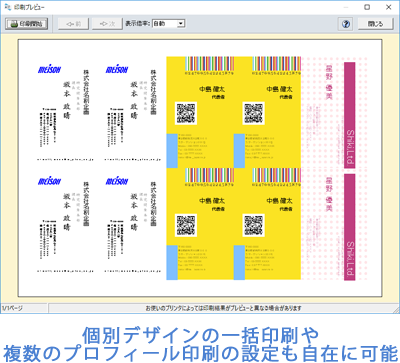Click the 閉じる close preview button
The height and width of the screenshot is (363, 400).
[x=376, y=24]
